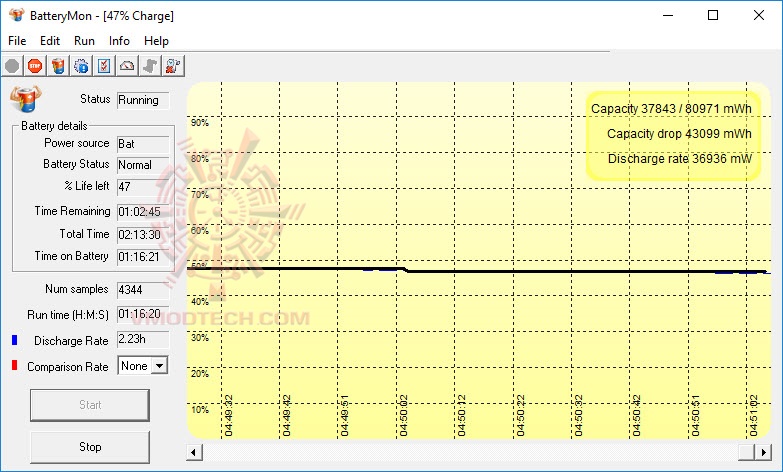This screenshot has width=783, height=472.
Task: Click the Run time value 01:16:20
Action: tap(143, 315)
